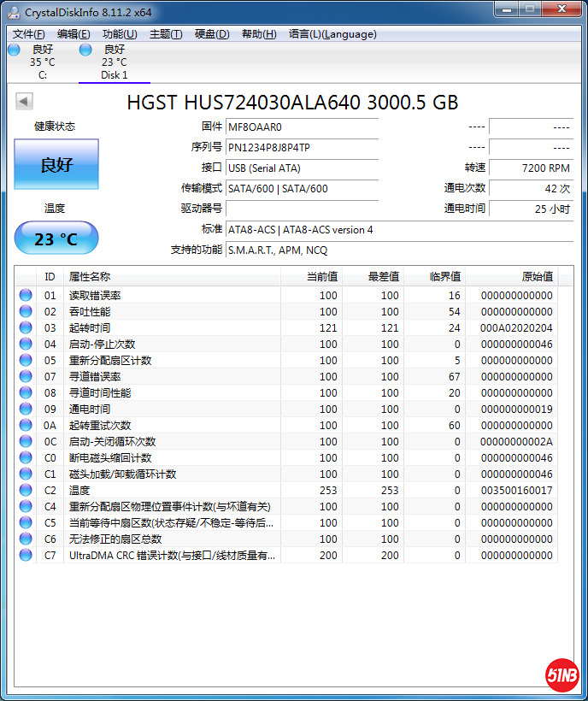Click status orb for C7 UltraDMA CRC row

click(x=26, y=556)
